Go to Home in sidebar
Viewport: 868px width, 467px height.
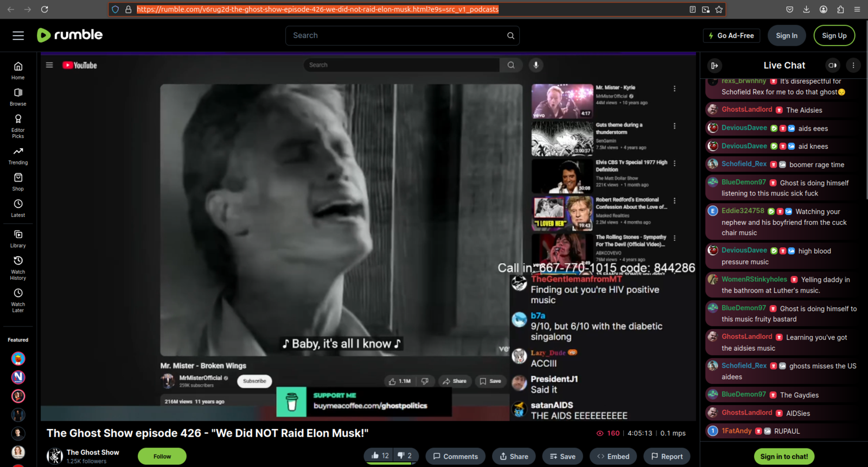18,71
